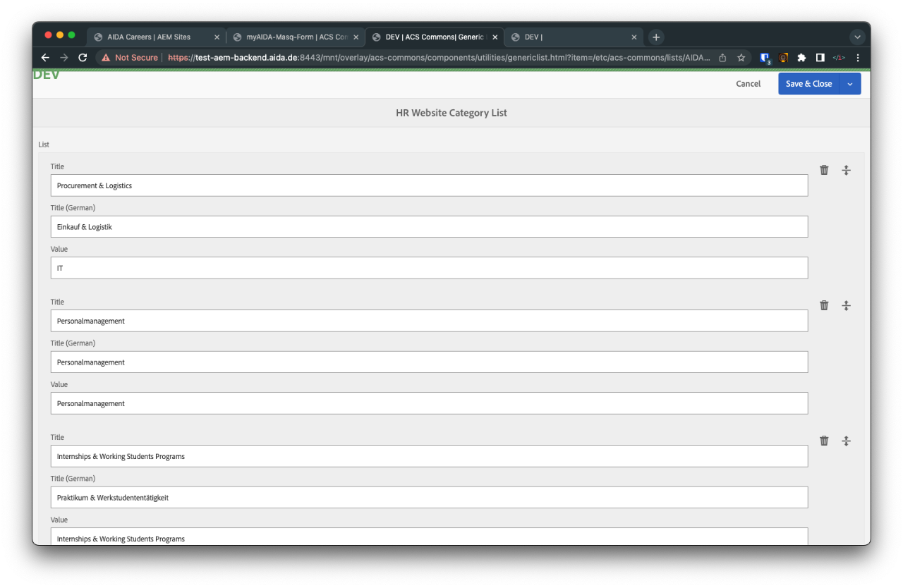Screen dimensions: 903x588
Task: Open the browser Extensions puzzle icon
Action: [x=801, y=57]
